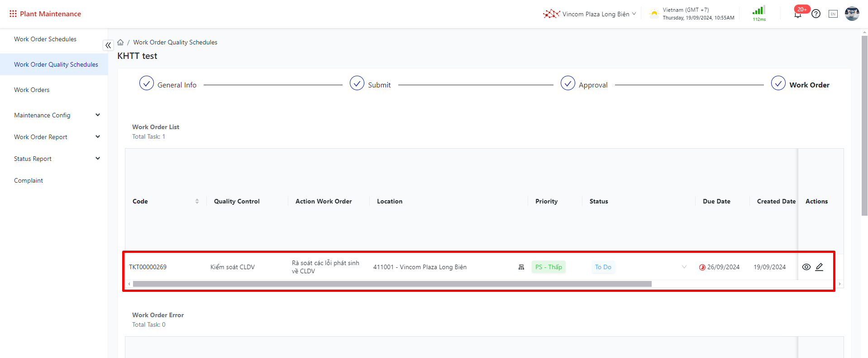The image size is (868, 358).
Task: Sort the work order list by Code
Action: pos(197,201)
